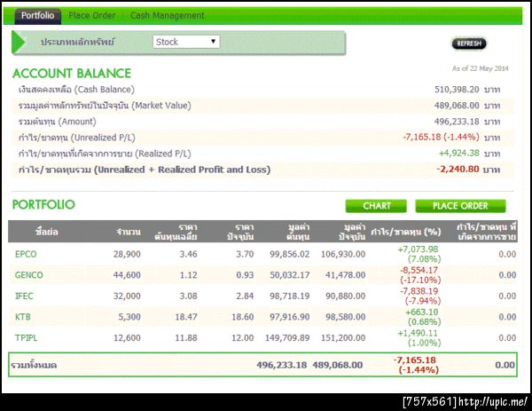Select GENCO market value 41,478.00

pos(346,275)
